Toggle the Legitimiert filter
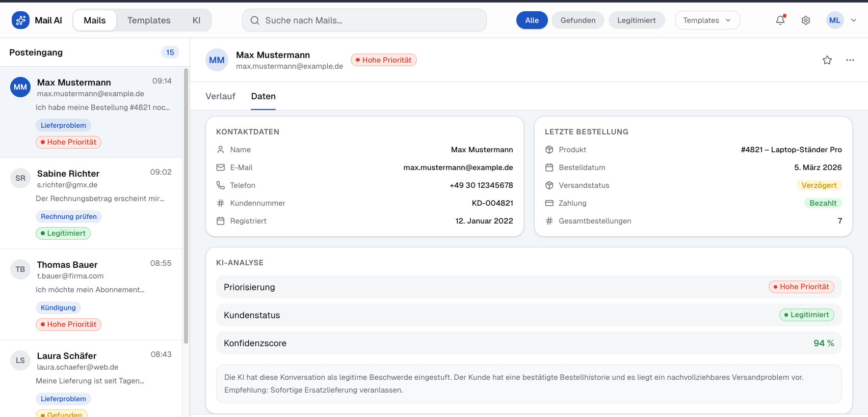 coord(636,20)
